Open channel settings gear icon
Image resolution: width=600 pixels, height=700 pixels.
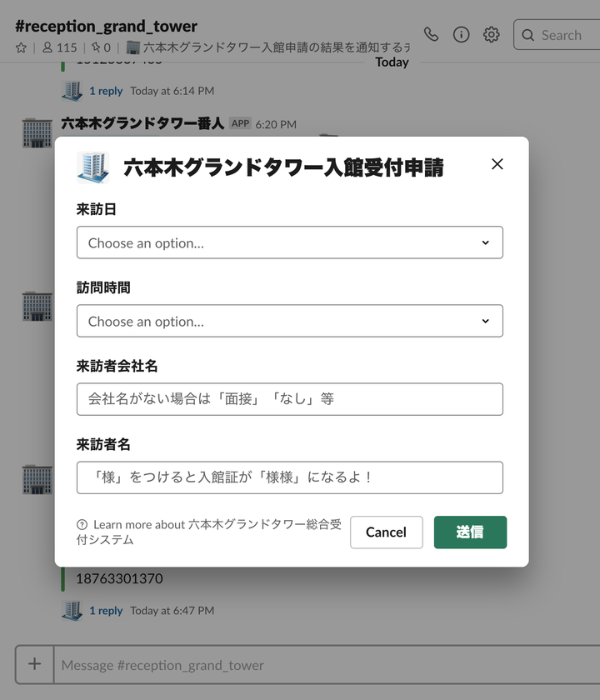click(x=491, y=34)
